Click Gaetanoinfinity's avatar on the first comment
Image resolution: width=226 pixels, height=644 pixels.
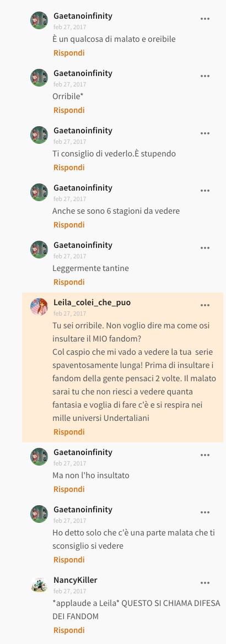coord(39,20)
